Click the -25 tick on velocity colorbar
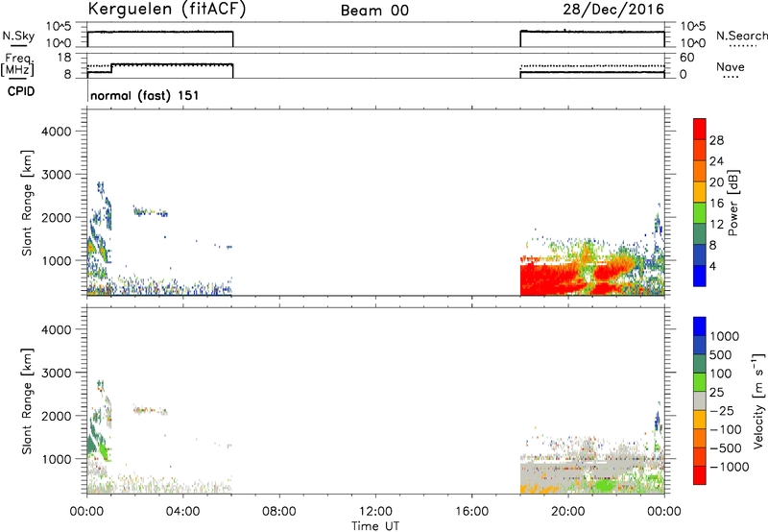Screen dimensions: 768x532 (722, 410)
